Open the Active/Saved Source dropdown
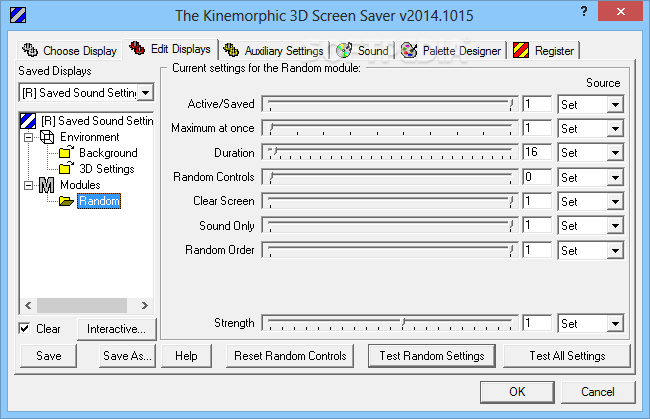 pyautogui.click(x=615, y=104)
